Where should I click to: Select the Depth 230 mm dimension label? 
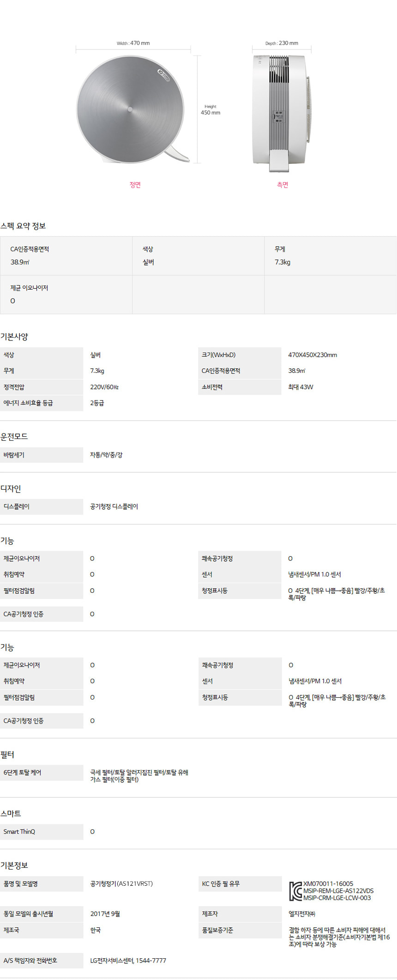tap(282, 43)
